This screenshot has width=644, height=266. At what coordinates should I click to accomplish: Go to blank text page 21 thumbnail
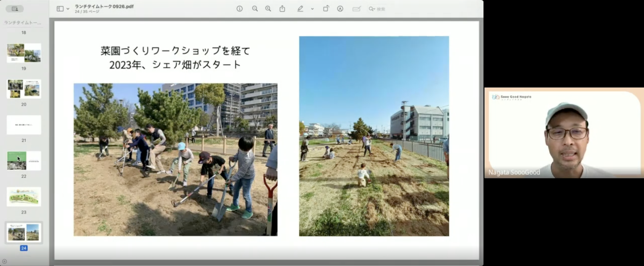click(24, 125)
